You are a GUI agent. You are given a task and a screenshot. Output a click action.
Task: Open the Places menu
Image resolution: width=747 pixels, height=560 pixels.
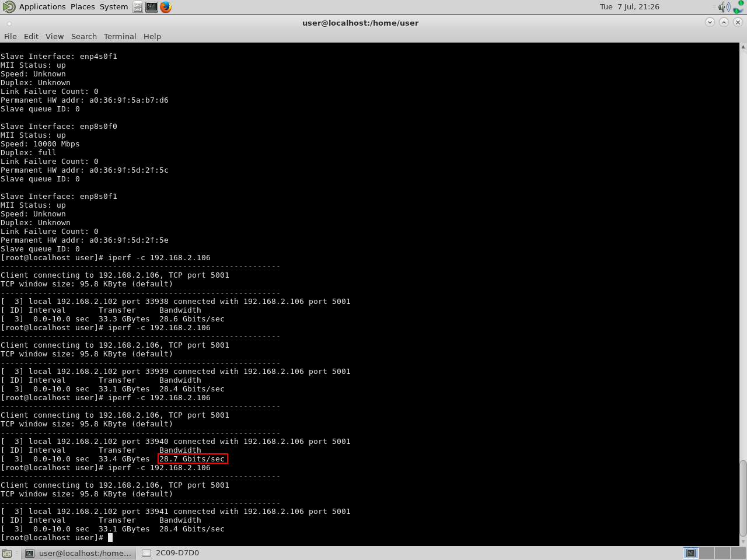point(82,7)
